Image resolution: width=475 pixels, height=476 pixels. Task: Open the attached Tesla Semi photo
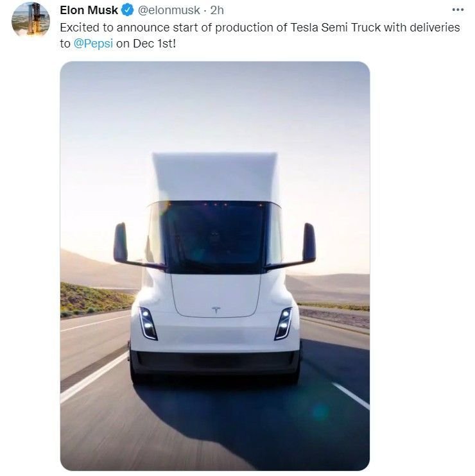click(215, 266)
